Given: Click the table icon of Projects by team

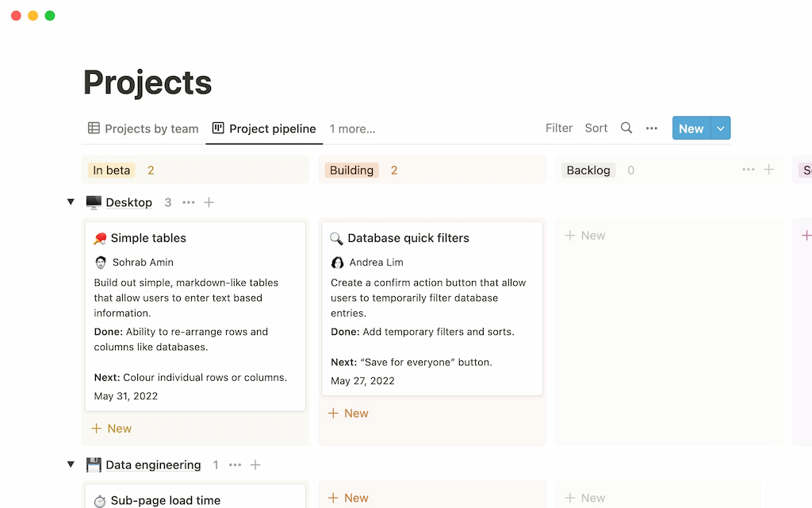Looking at the screenshot, I should pos(94,128).
